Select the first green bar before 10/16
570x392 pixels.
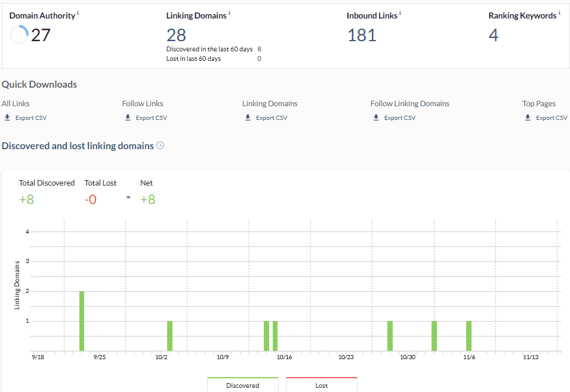pyautogui.click(x=266, y=336)
